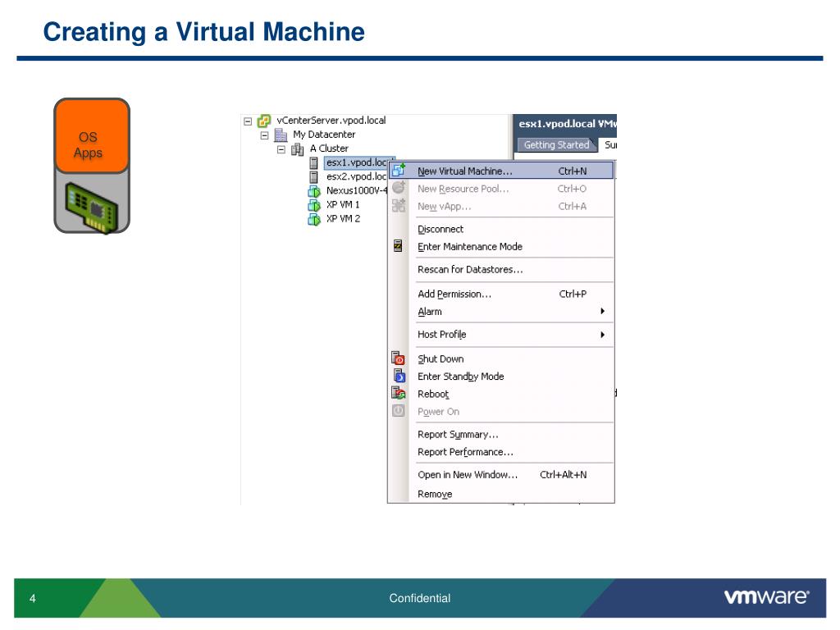This screenshot has height=630, width=840.
Task: Collapse the My Datacenter tree node
Action: (x=264, y=135)
